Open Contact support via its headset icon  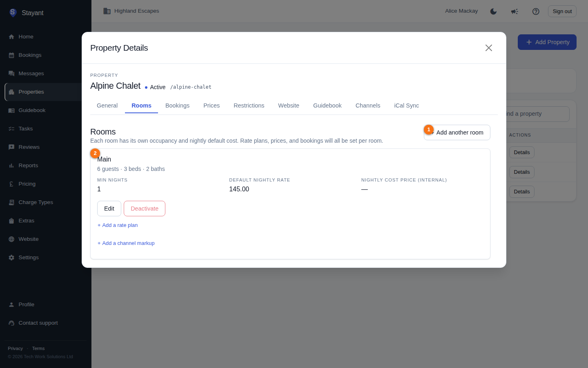tap(11, 323)
